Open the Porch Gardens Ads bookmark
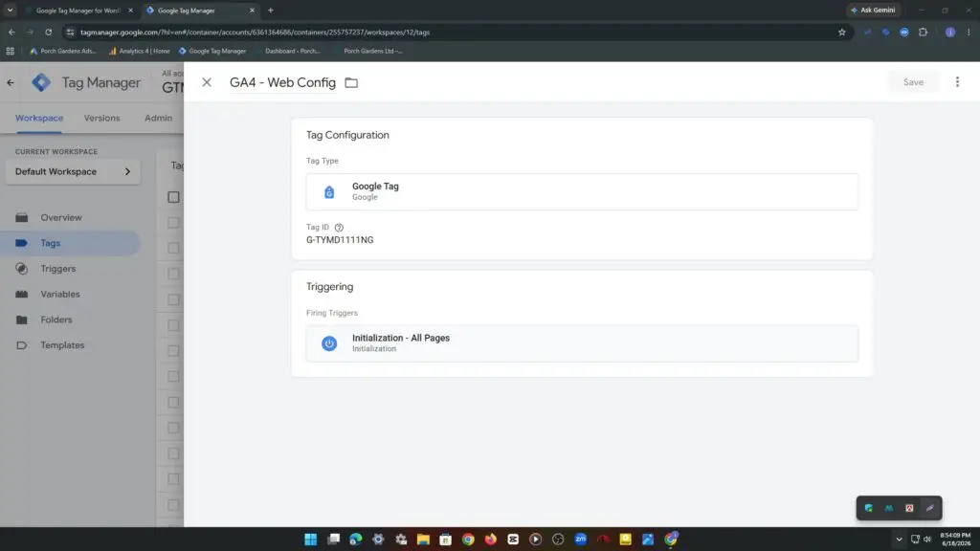This screenshot has height=551, width=980. (63, 52)
